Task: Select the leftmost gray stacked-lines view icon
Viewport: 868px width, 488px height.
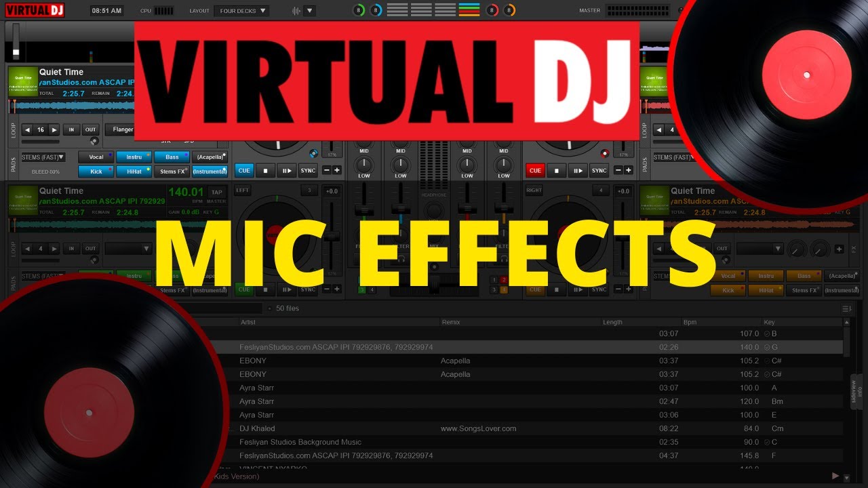Action: pyautogui.click(x=397, y=10)
